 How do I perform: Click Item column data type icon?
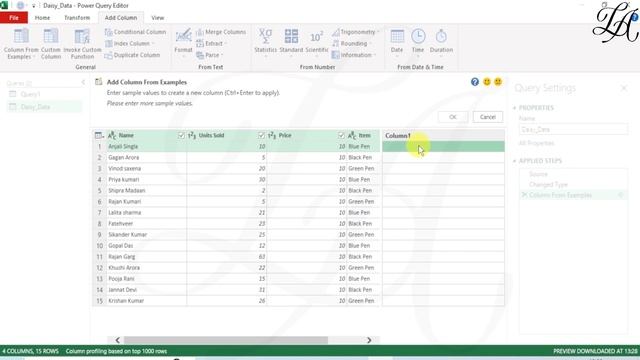click(352, 135)
